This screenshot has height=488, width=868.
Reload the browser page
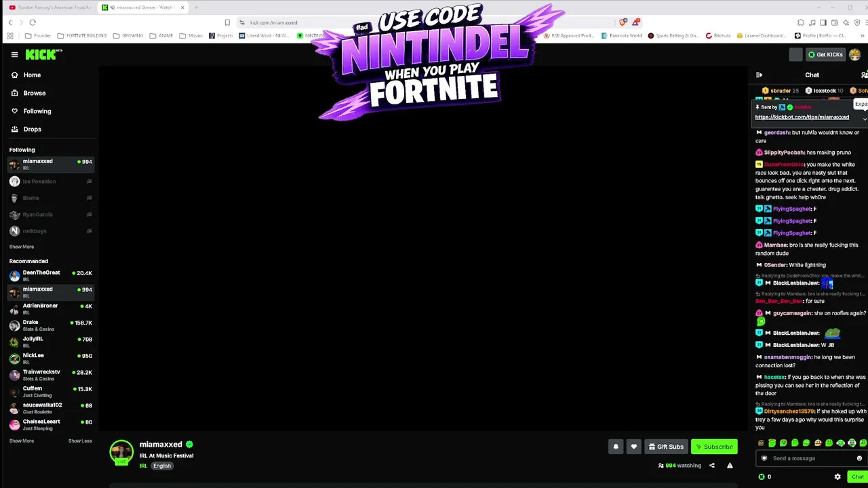tap(32, 22)
